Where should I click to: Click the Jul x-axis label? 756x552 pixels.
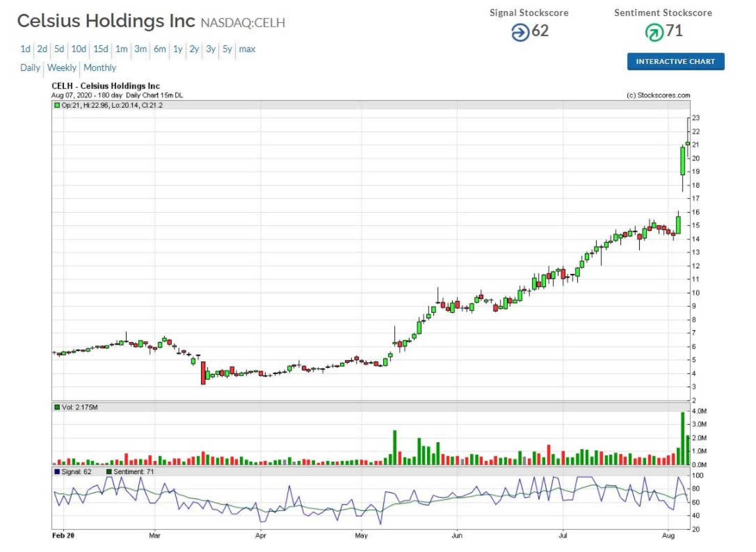pyautogui.click(x=563, y=536)
